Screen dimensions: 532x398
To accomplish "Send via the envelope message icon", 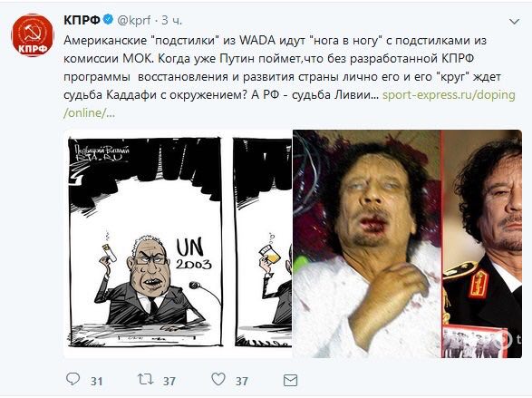I will (290, 380).
